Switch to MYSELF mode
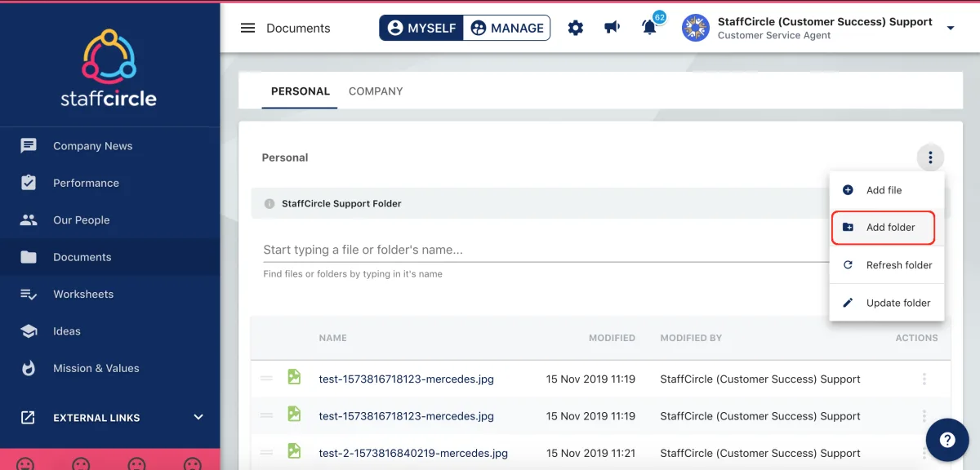 pyautogui.click(x=421, y=28)
